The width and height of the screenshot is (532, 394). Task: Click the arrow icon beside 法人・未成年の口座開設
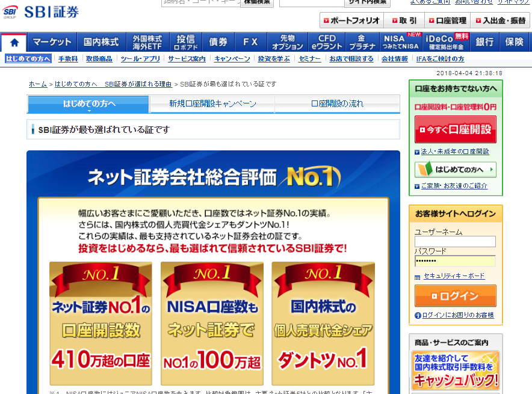[417, 152]
